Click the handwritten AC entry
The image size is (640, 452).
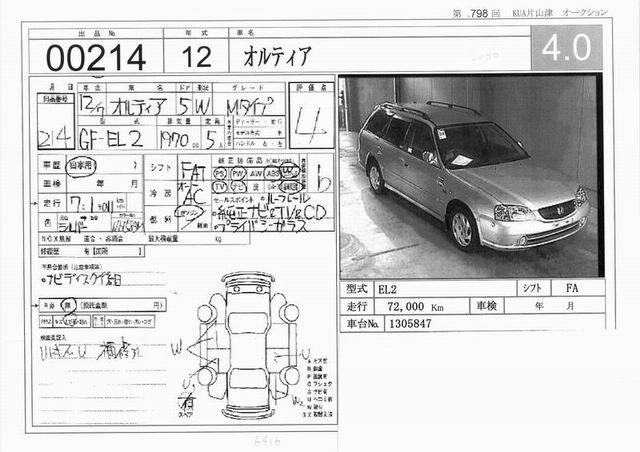coord(195,196)
